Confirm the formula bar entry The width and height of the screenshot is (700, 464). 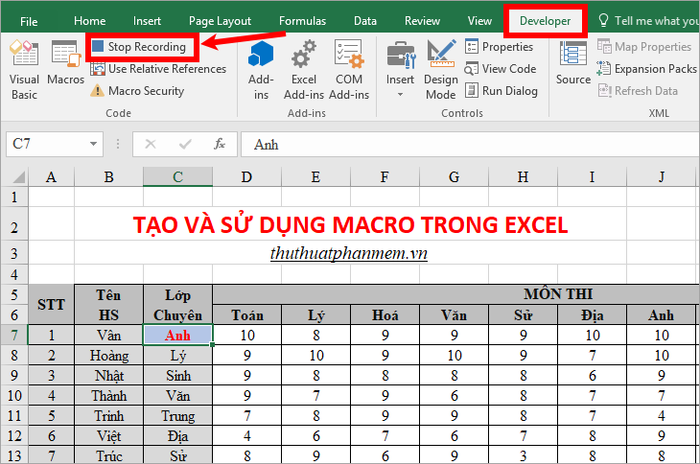click(x=184, y=144)
